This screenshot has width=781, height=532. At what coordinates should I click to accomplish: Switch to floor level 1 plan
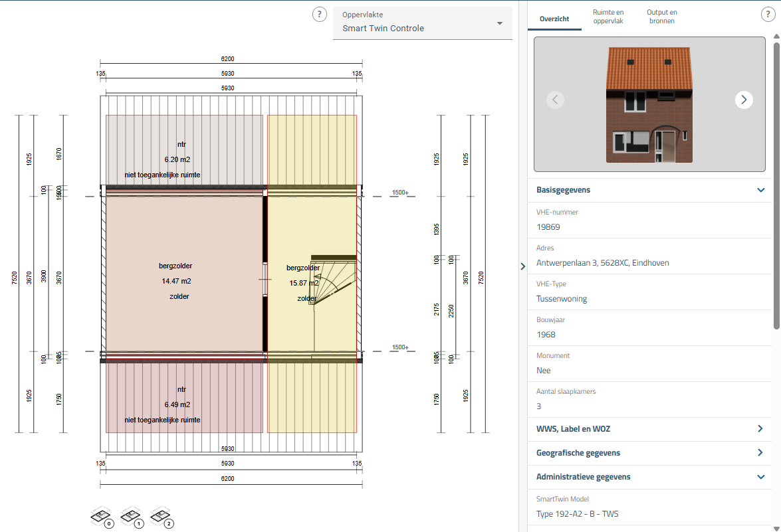pos(131,517)
